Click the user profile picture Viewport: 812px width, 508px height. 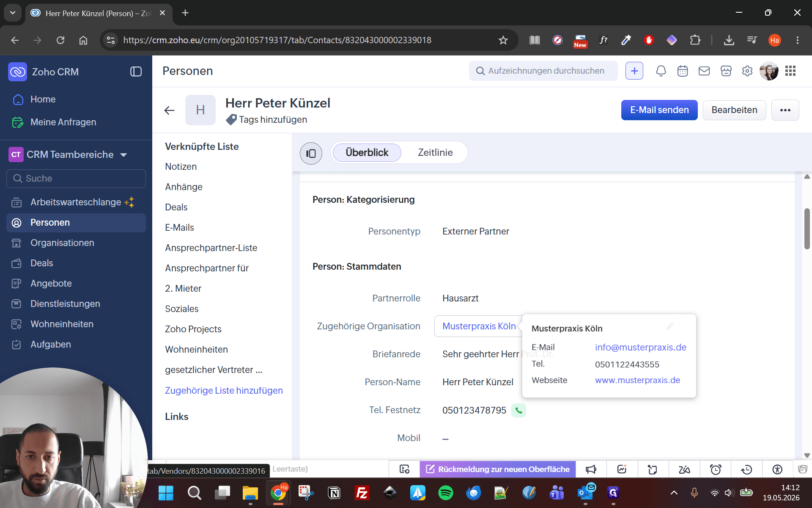769,71
